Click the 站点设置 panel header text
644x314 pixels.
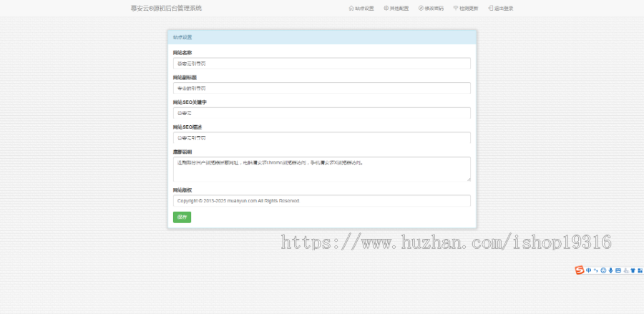182,37
